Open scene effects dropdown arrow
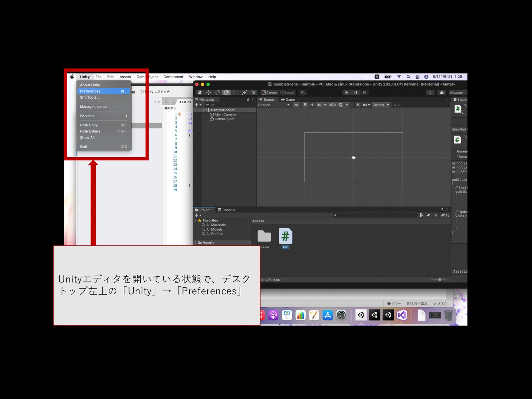 point(325,105)
